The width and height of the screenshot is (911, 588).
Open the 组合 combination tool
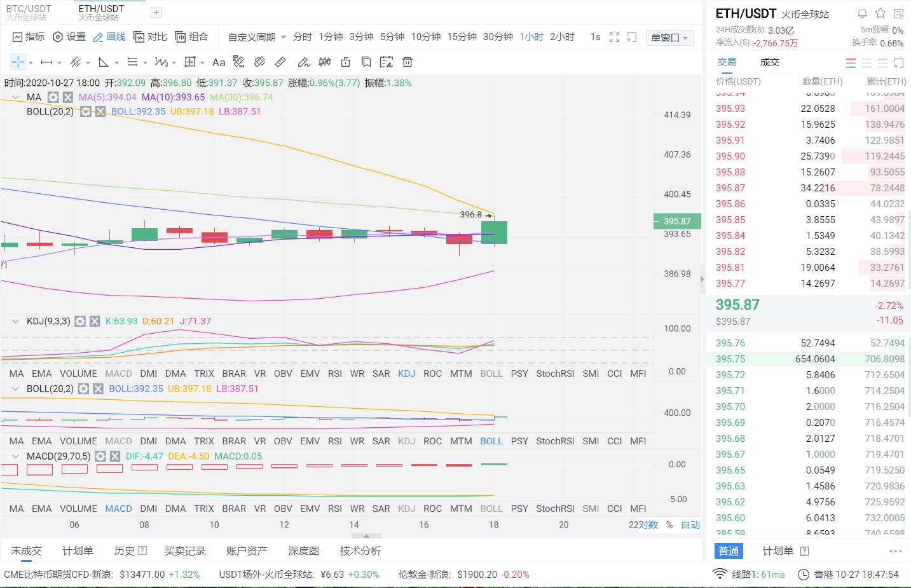point(191,37)
